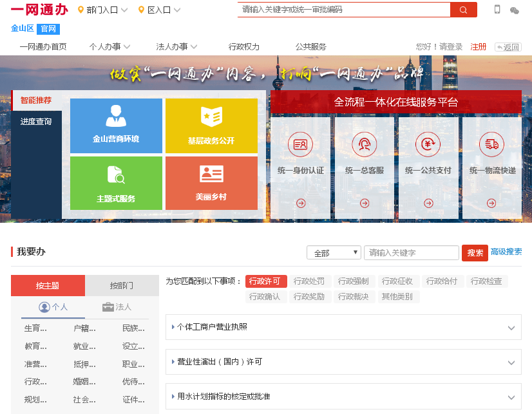Viewport: 532px width, 414px height.
Task: Switch to the 按部门 tab
Action: (122, 286)
